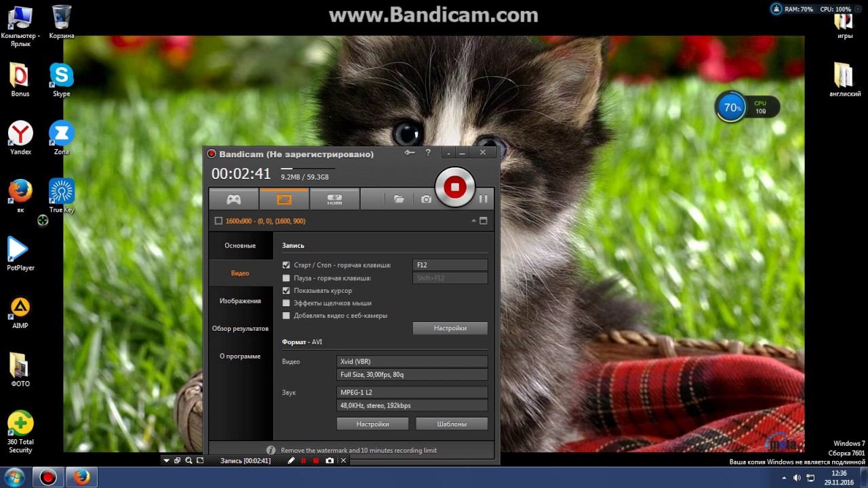This screenshot has width=868, height=488.
Task: Open Yandex browser desktop shortcut
Action: point(20,138)
